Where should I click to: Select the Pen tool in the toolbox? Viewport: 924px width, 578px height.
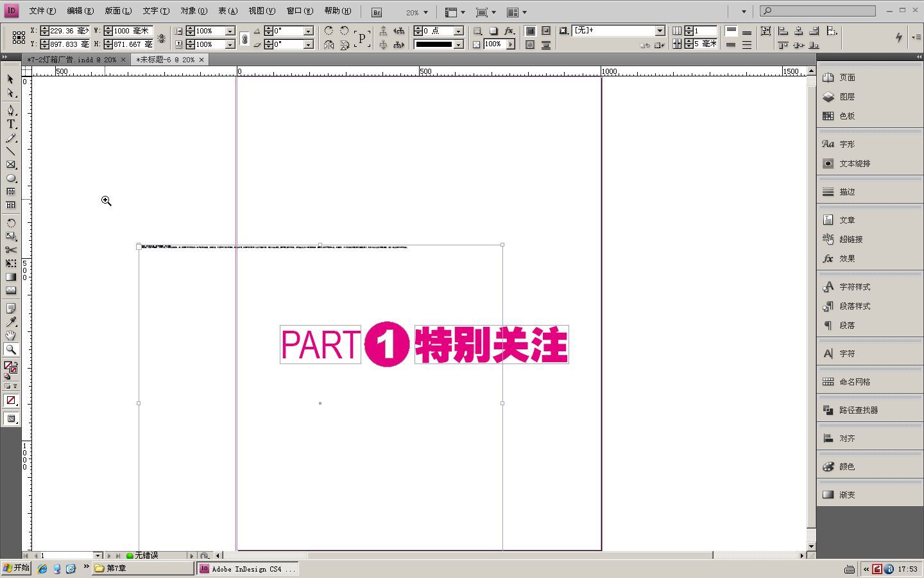tap(11, 110)
